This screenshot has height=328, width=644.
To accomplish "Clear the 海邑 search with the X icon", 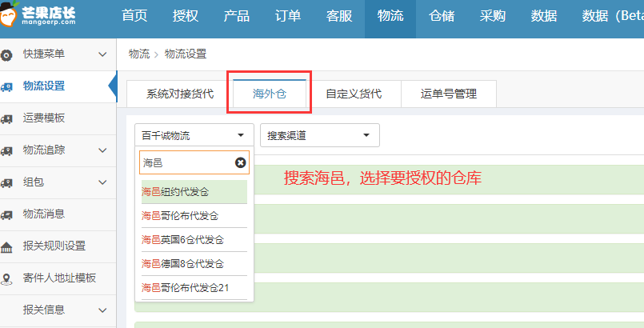I will 240,162.
